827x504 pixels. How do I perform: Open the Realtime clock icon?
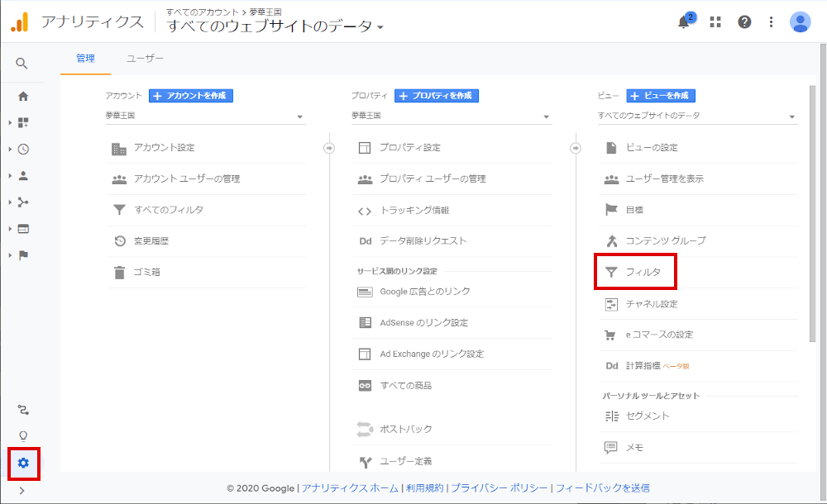[x=23, y=150]
